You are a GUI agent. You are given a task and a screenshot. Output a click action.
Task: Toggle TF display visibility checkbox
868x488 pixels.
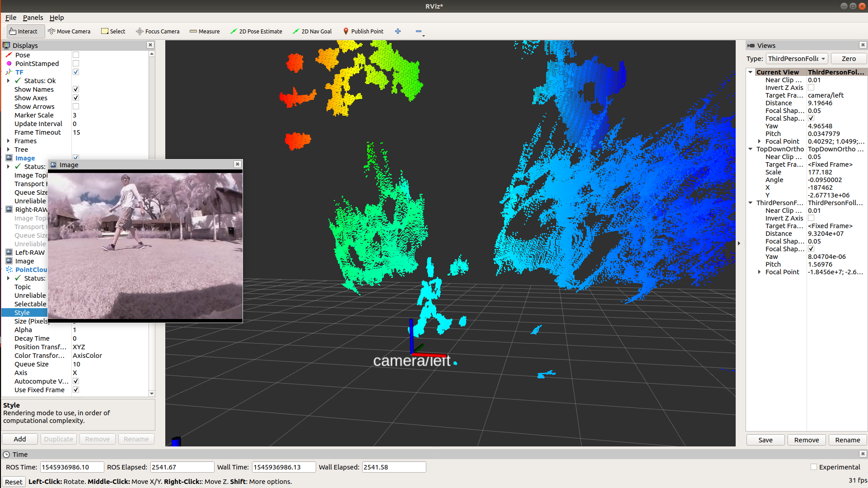(76, 72)
